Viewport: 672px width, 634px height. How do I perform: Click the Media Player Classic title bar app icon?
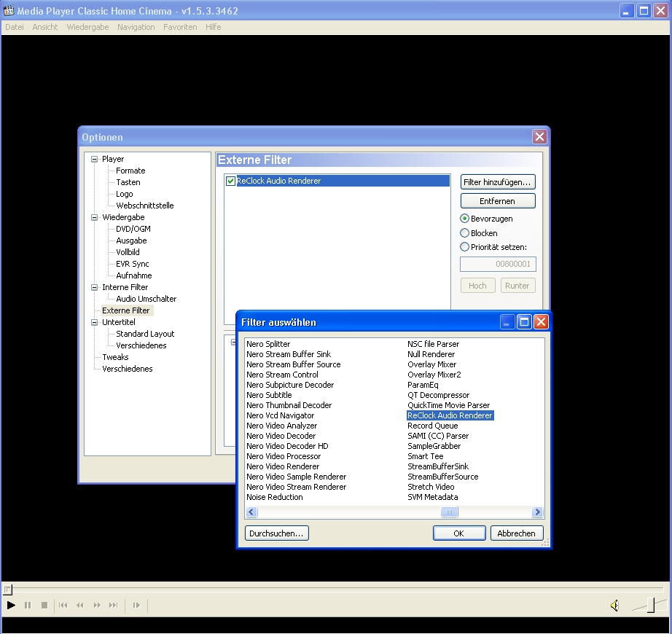[9, 10]
